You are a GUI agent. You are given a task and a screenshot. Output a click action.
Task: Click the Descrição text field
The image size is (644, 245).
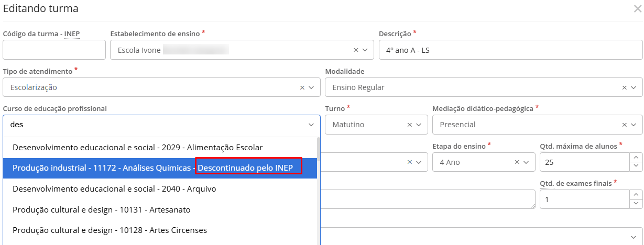point(510,50)
